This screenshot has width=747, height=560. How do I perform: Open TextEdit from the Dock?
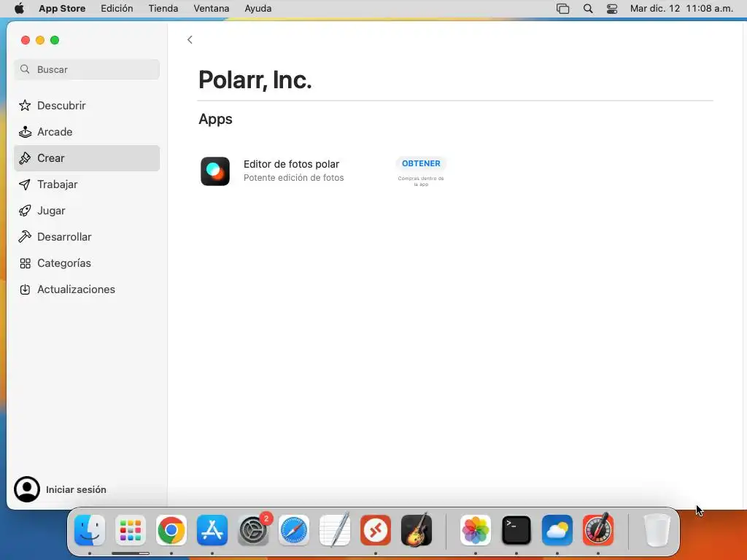click(334, 529)
